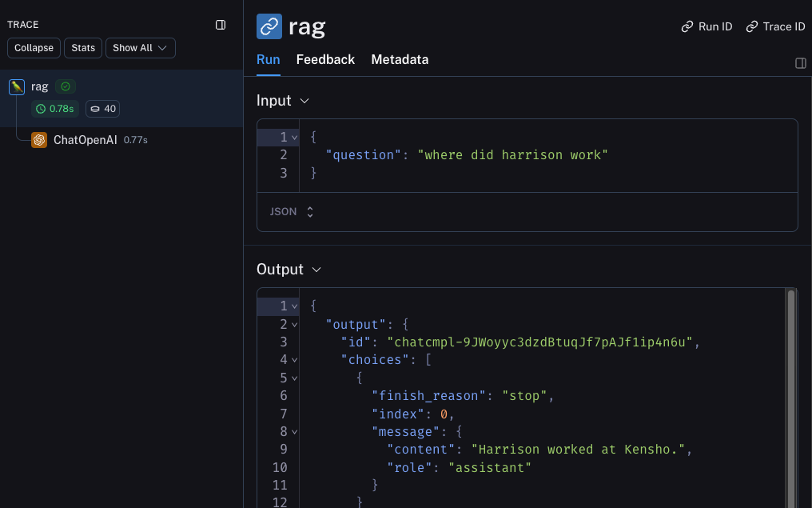The height and width of the screenshot is (508, 812).
Task: Collapse the trace tree
Action: coord(34,48)
